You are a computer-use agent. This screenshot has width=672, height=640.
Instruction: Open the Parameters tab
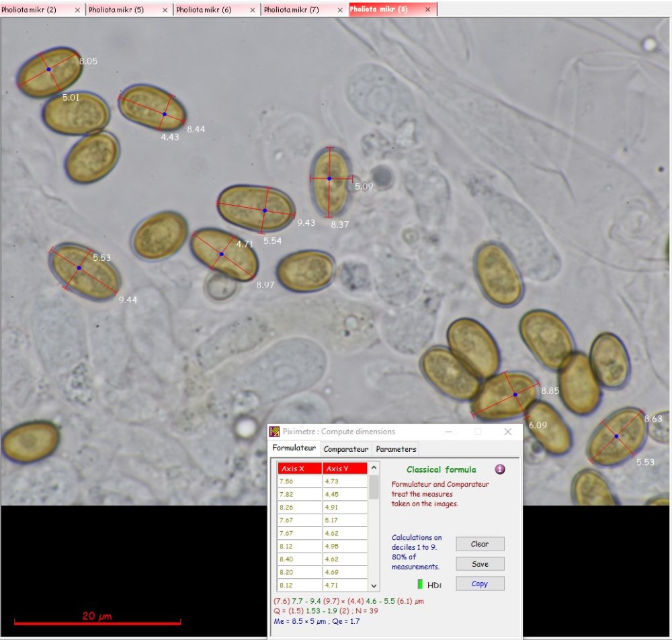point(396,449)
